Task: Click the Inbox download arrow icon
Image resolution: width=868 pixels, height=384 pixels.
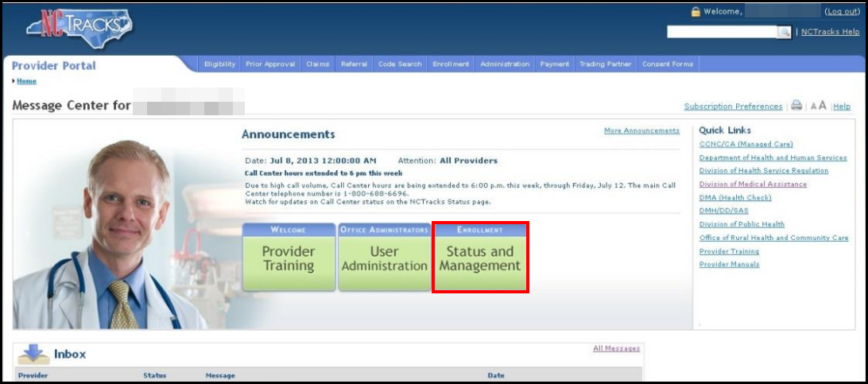Action: tap(33, 354)
